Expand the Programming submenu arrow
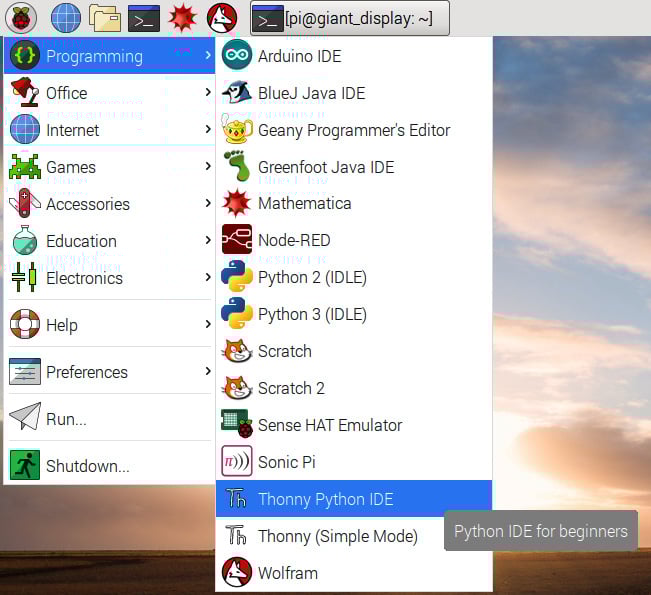Screen dimensions: 651x595 click(208, 55)
